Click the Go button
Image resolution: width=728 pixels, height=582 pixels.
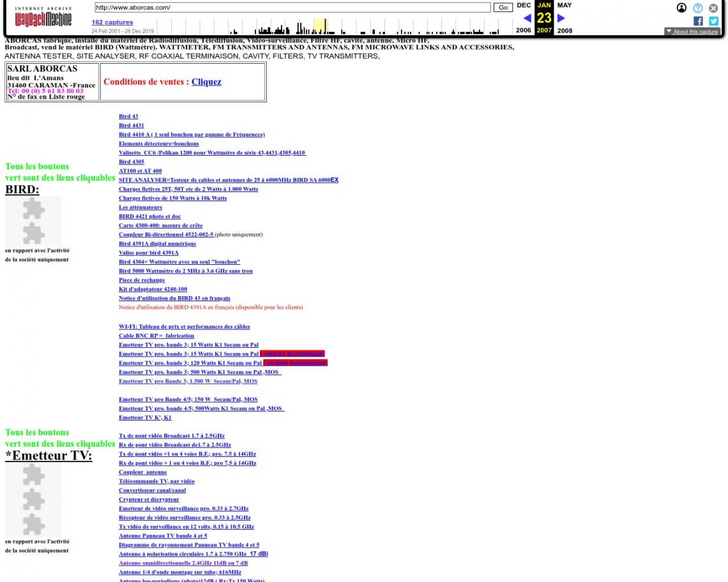pyautogui.click(x=503, y=8)
